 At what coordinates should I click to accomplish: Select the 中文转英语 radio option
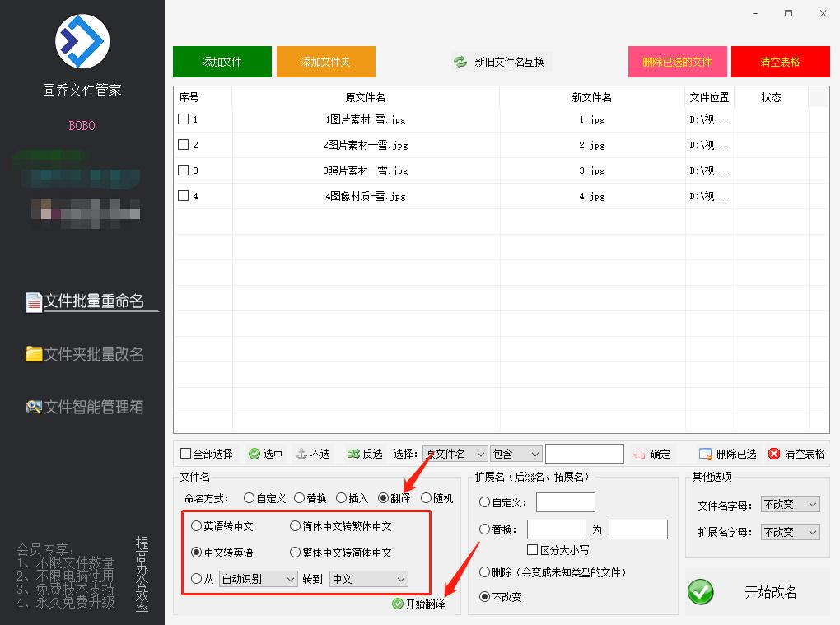(x=194, y=552)
